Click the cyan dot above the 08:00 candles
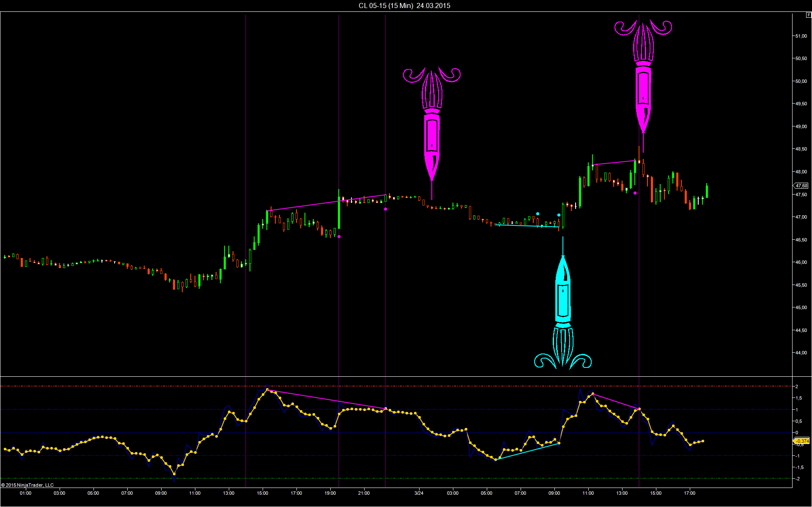The height and width of the screenshot is (507, 812). click(x=538, y=214)
